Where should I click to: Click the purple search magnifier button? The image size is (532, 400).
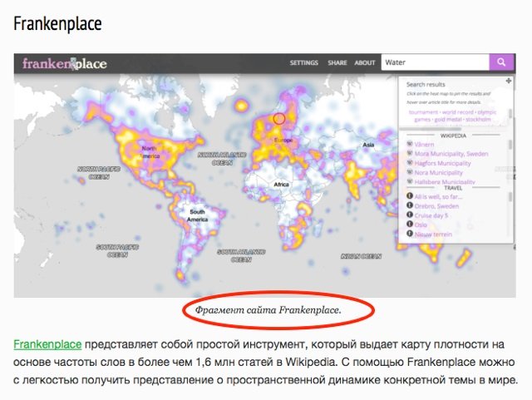point(501,62)
